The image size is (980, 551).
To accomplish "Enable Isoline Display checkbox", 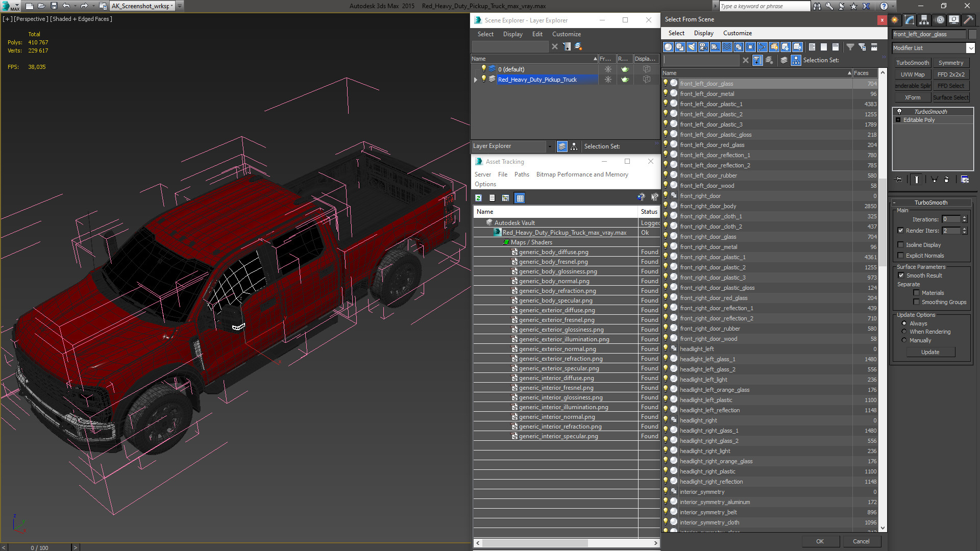I will 901,245.
